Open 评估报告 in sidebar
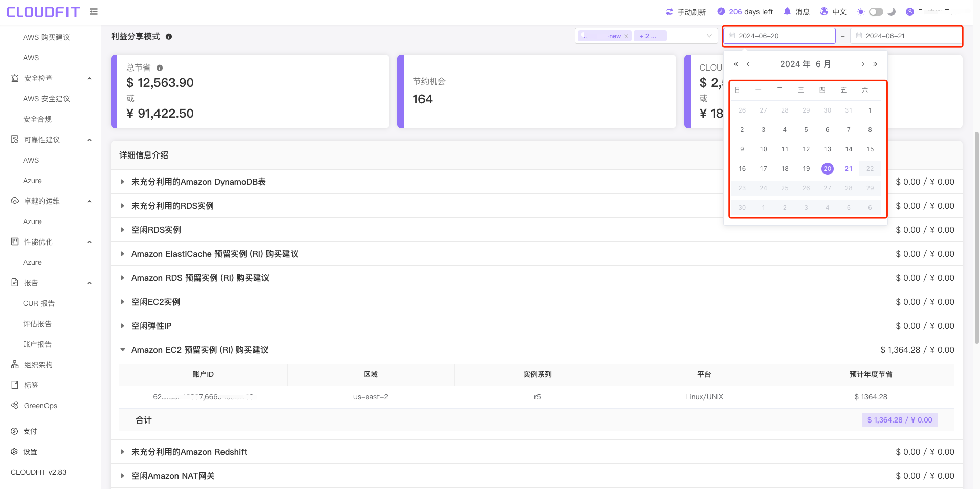Screen dimensions: 980x489 [x=37, y=324]
